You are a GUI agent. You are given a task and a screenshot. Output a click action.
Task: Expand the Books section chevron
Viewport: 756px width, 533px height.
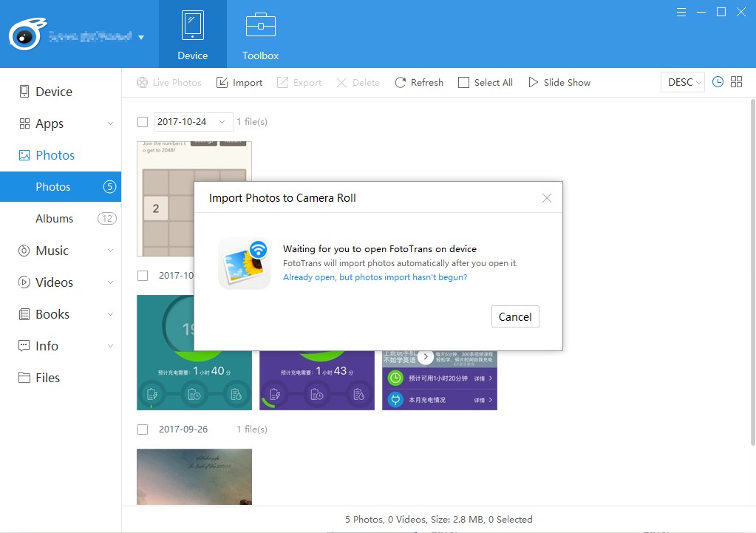tap(110, 314)
